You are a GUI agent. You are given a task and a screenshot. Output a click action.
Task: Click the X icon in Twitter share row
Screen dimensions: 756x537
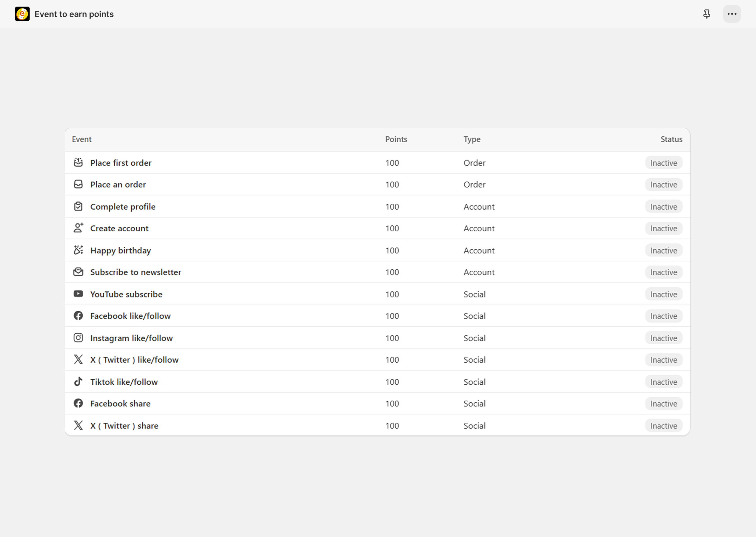click(78, 425)
